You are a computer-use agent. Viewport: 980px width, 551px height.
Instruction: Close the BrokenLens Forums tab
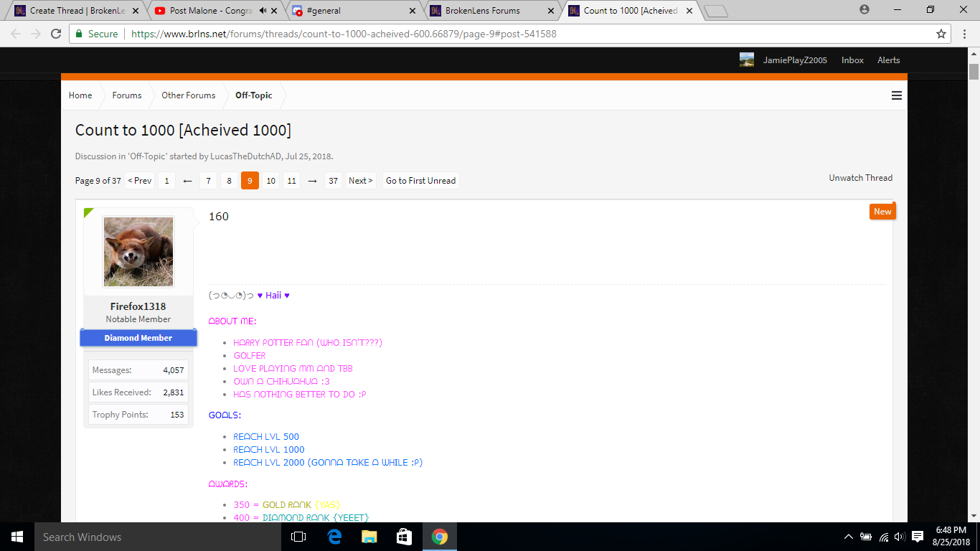(x=551, y=11)
